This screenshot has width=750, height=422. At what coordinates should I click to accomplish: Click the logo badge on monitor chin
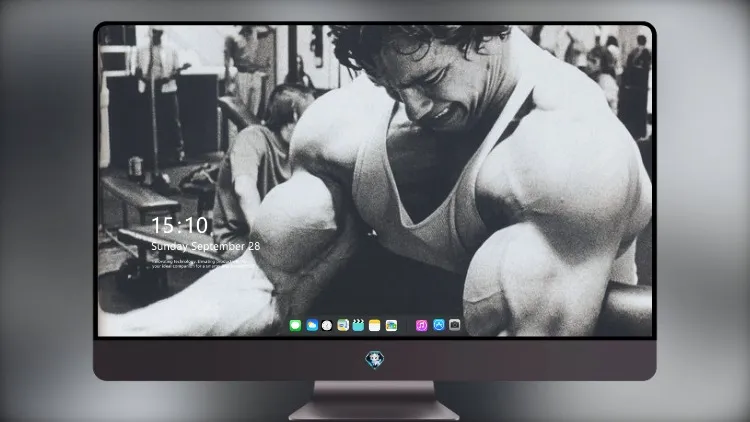click(x=375, y=360)
